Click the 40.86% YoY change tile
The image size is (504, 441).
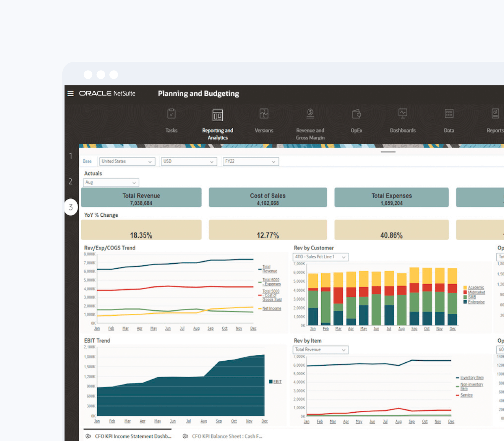click(392, 230)
